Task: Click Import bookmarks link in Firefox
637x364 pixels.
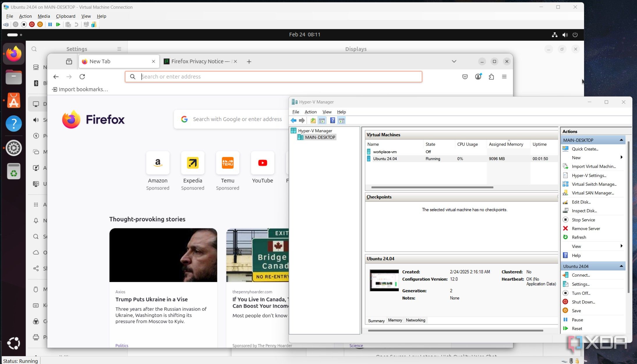Action: (80, 89)
